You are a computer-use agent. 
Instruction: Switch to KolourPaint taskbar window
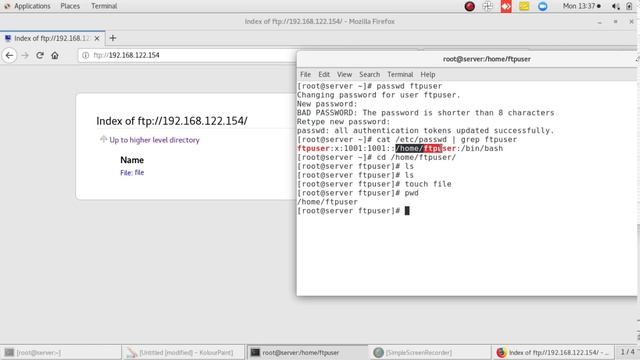183,352
